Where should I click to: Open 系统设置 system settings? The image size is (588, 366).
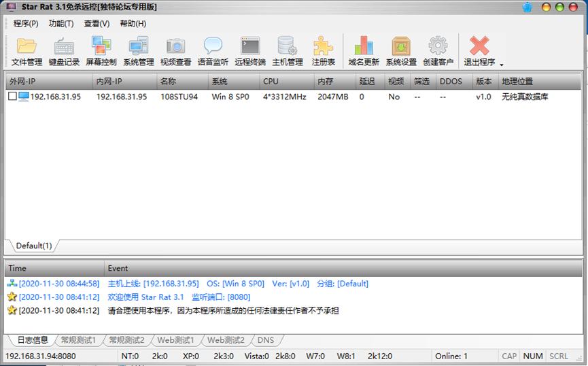pyautogui.click(x=401, y=51)
